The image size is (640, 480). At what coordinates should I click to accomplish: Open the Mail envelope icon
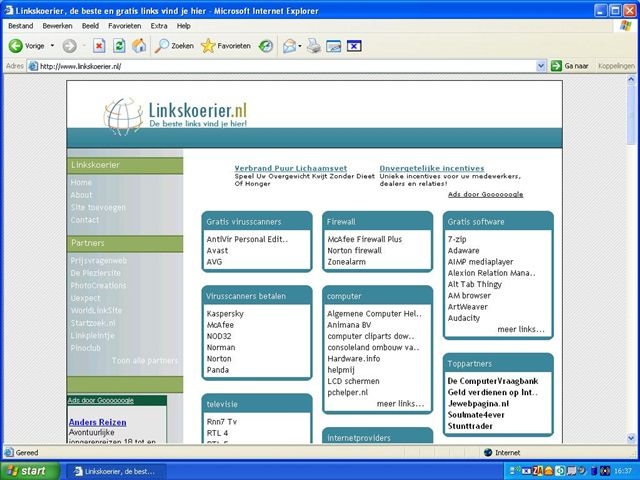[x=289, y=46]
